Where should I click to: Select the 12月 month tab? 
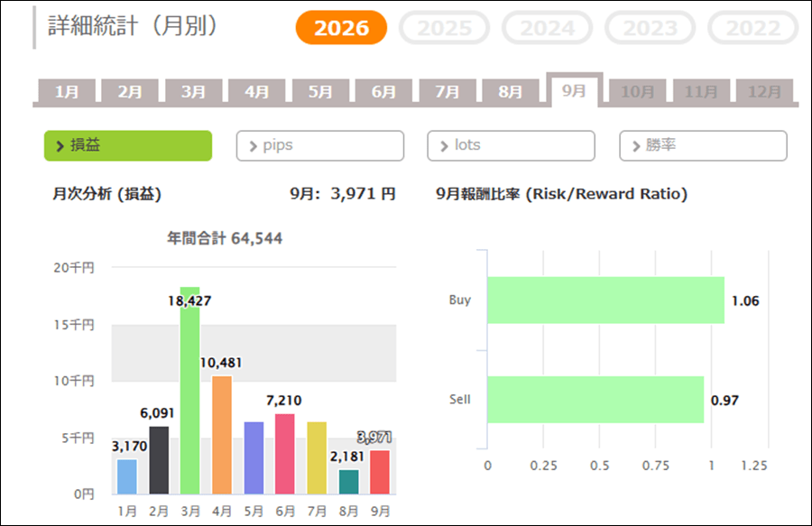[764, 92]
